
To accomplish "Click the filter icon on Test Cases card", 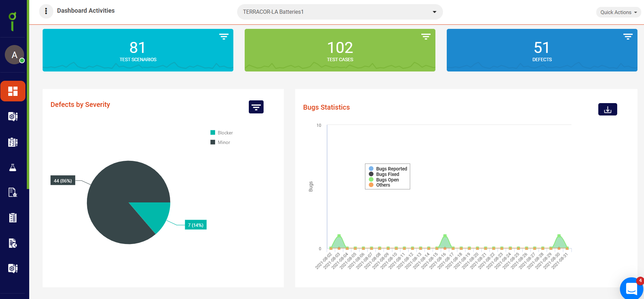I will pyautogui.click(x=426, y=37).
